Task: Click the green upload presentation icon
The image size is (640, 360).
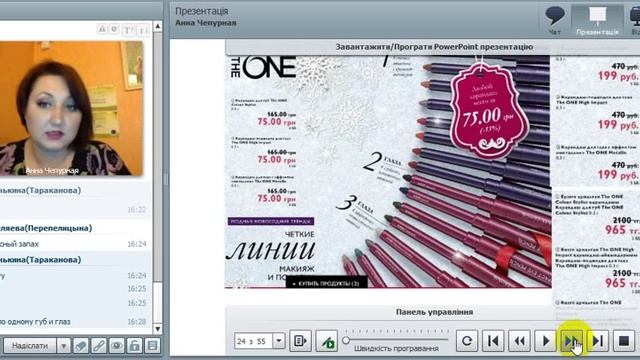Action: pos(327,340)
